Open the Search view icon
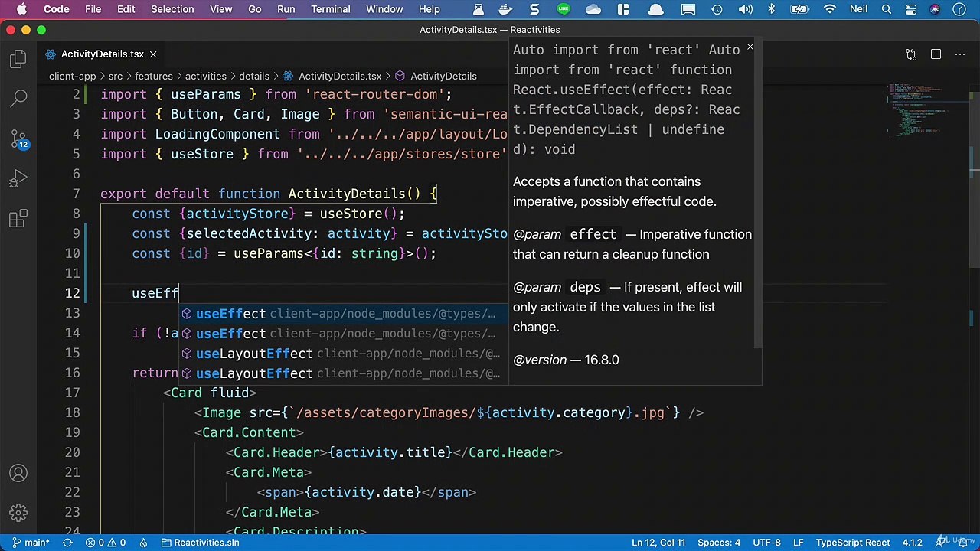Viewport: 980px width, 551px height. pyautogui.click(x=18, y=98)
